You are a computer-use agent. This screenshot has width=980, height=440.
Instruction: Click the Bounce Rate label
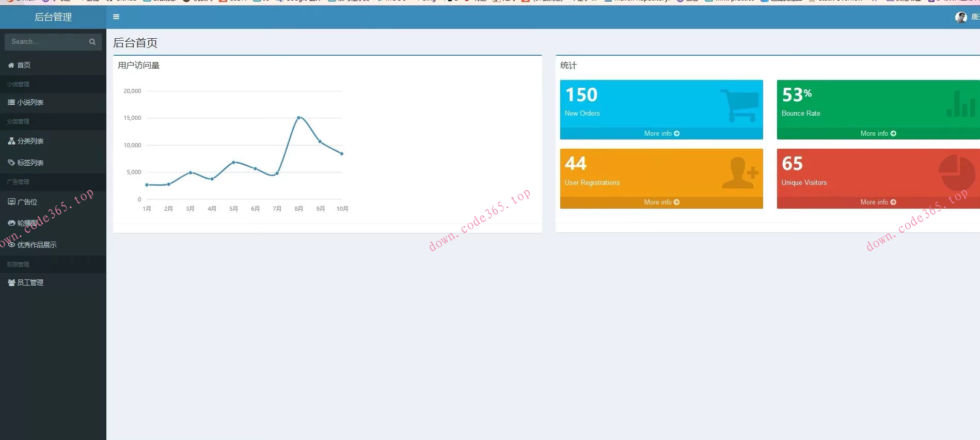point(801,114)
